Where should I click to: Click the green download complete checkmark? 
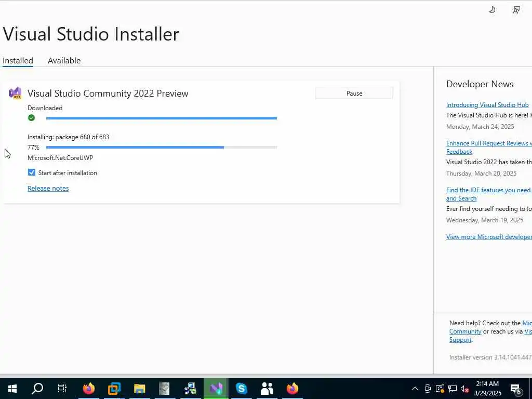[x=32, y=118]
